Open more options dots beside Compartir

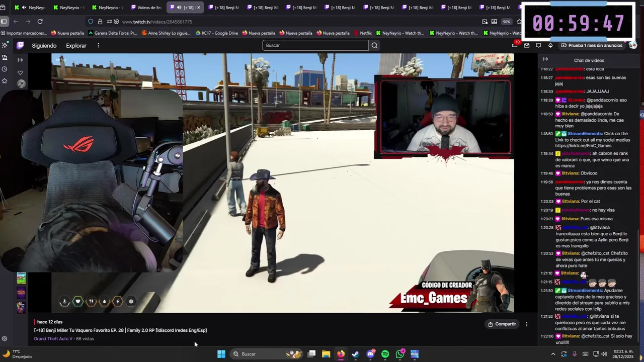[527, 324]
